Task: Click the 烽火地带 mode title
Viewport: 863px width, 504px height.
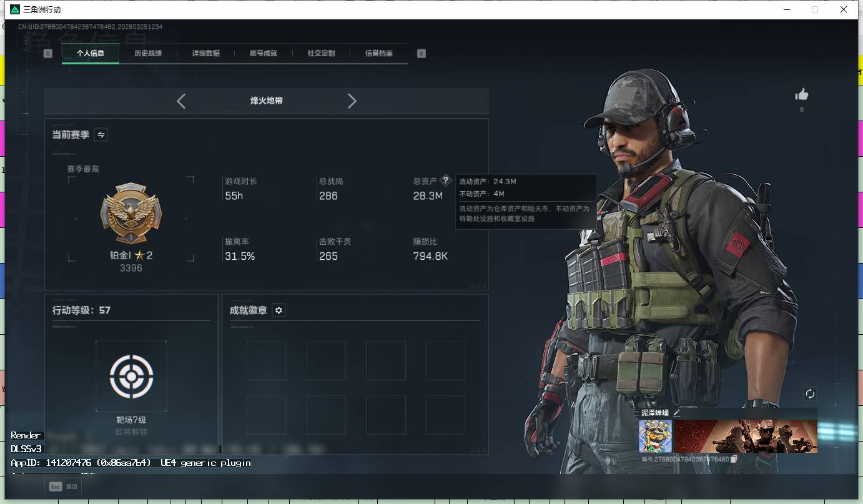Action: 267,101
